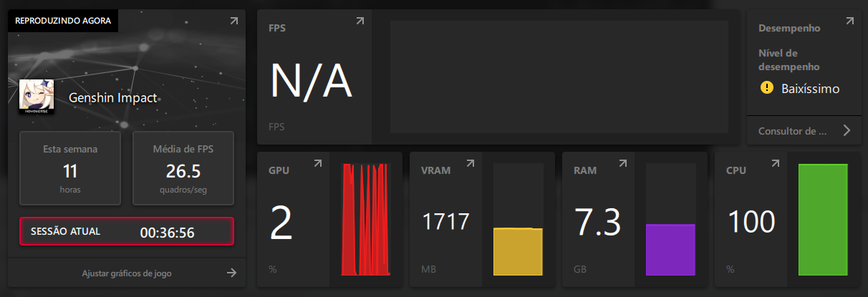Expand the Desempenho panel arrow icon
This screenshot has width=868, height=297.
point(849,21)
